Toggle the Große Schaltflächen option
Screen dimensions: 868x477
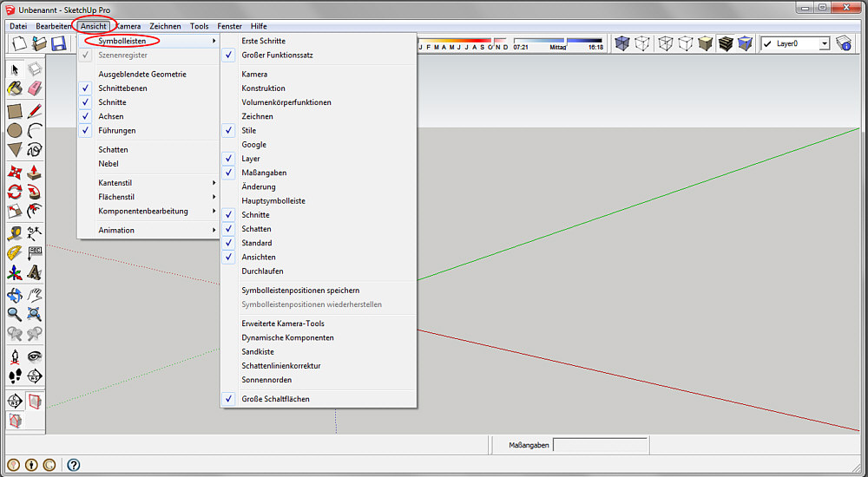tap(275, 399)
